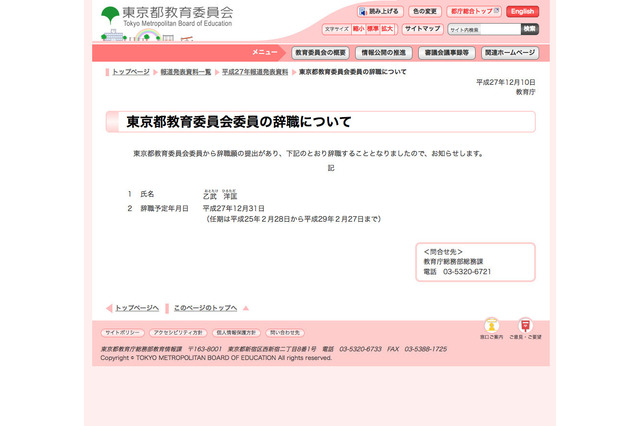Image resolution: width=640 pixels, height=426 pixels.
Task: Click the 検索 search button
Action: [x=530, y=29]
